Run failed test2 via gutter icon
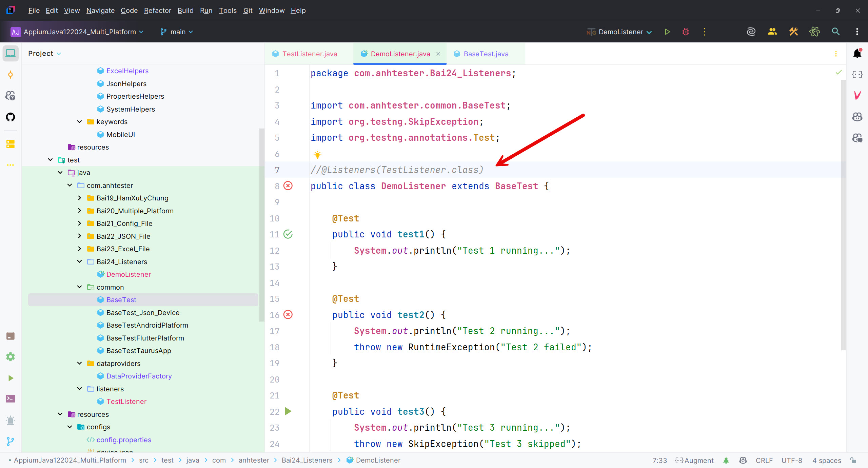 [288, 315]
